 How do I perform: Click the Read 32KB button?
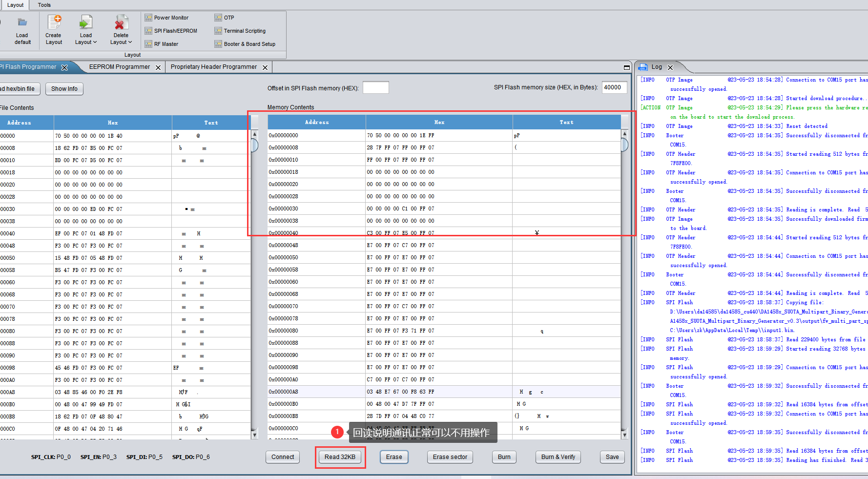tap(340, 457)
